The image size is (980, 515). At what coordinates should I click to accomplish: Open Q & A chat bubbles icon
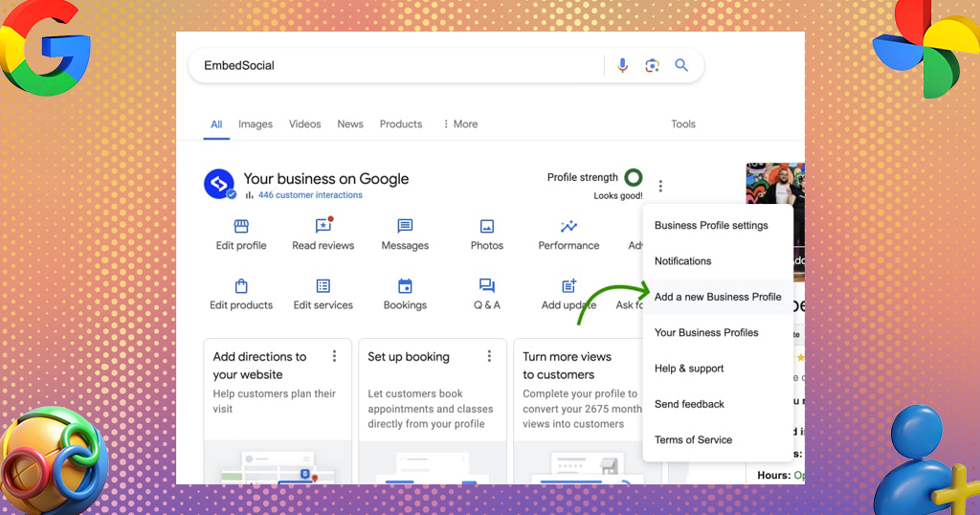[487, 285]
